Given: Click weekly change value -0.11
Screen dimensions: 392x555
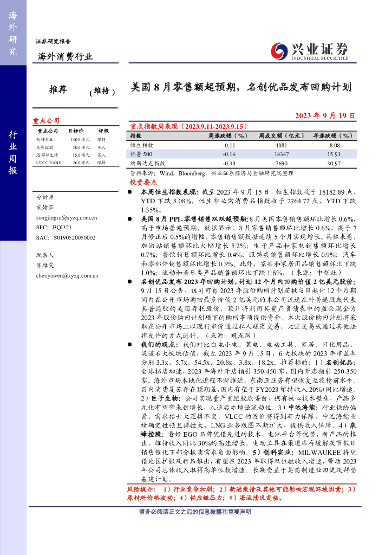Looking at the screenshot, I should point(229,145).
